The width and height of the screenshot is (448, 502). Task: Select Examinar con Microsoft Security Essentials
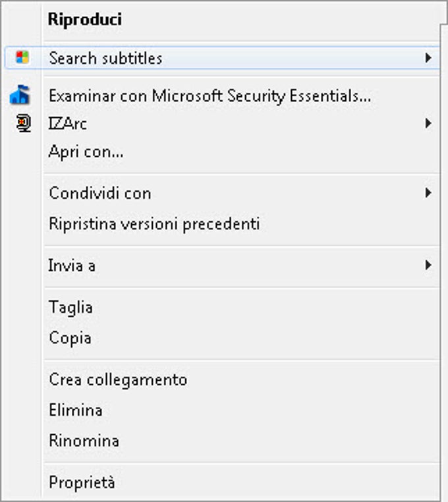[210, 96]
